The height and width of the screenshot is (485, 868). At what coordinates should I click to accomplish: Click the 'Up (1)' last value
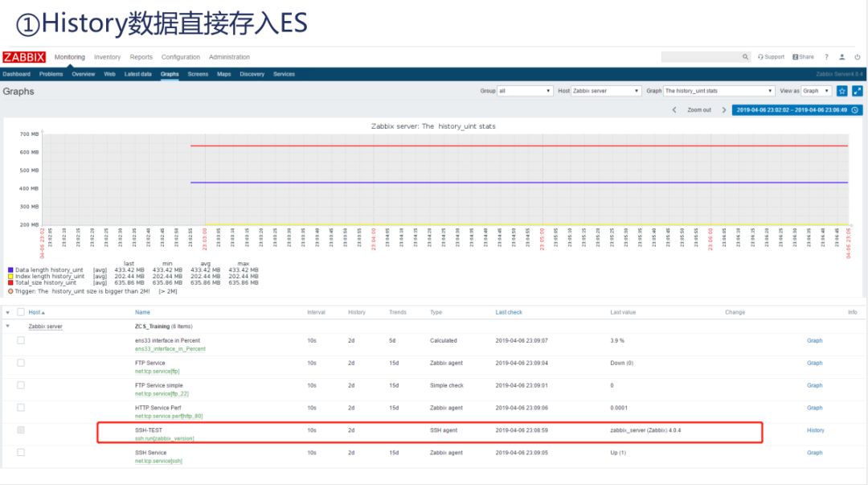click(618, 453)
